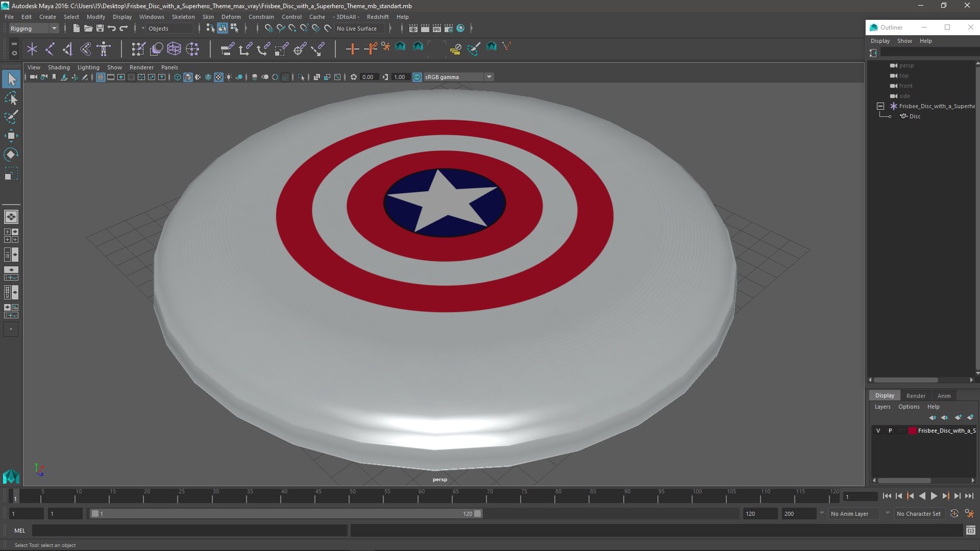Switch to Render layer tab
The width and height of the screenshot is (980, 551).
pos(916,396)
